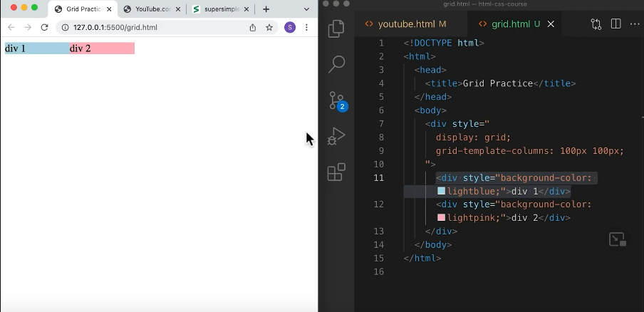The image size is (644, 312).
Task: Open Source Control with 2 pending changes
Action: [336, 100]
